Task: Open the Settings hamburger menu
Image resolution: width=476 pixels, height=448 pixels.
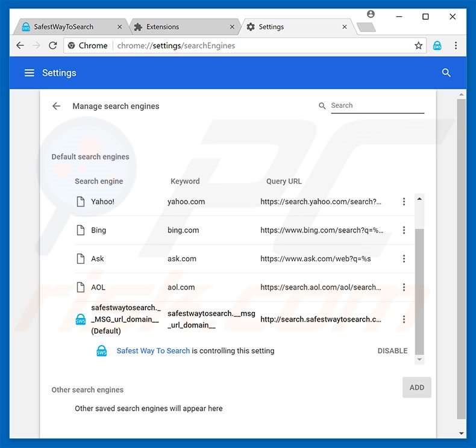Action: click(x=29, y=73)
